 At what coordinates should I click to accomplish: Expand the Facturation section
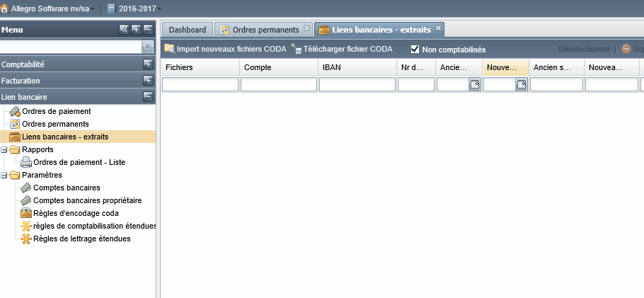click(148, 81)
